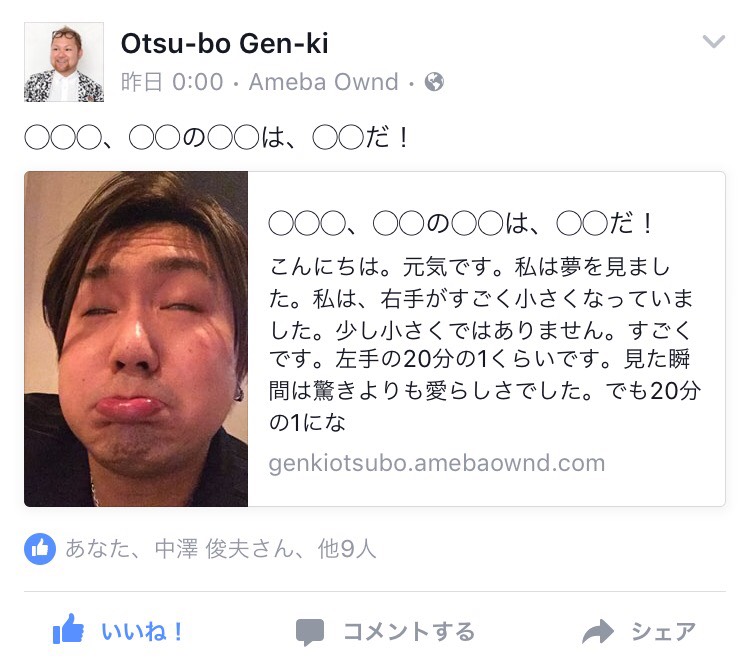Open the post options chevron menu
This screenshot has height=669, width=750.
[x=713, y=42]
